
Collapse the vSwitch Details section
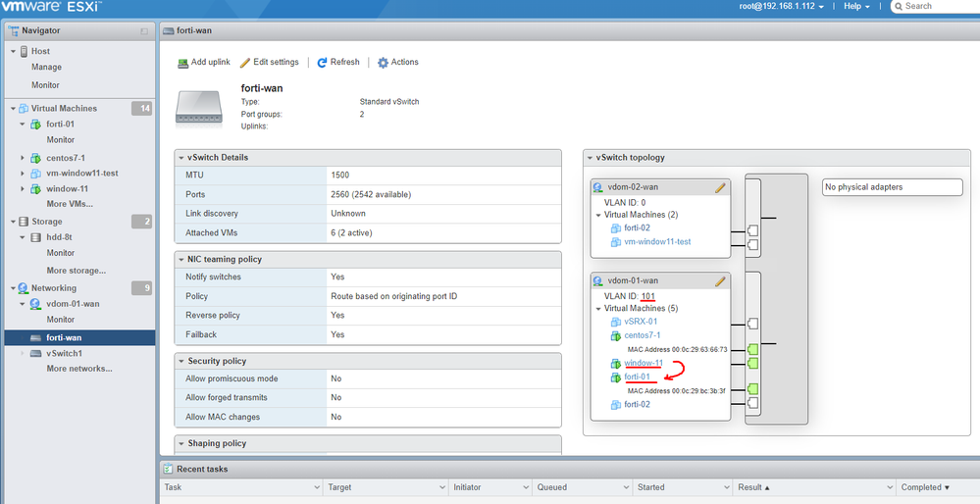point(181,158)
